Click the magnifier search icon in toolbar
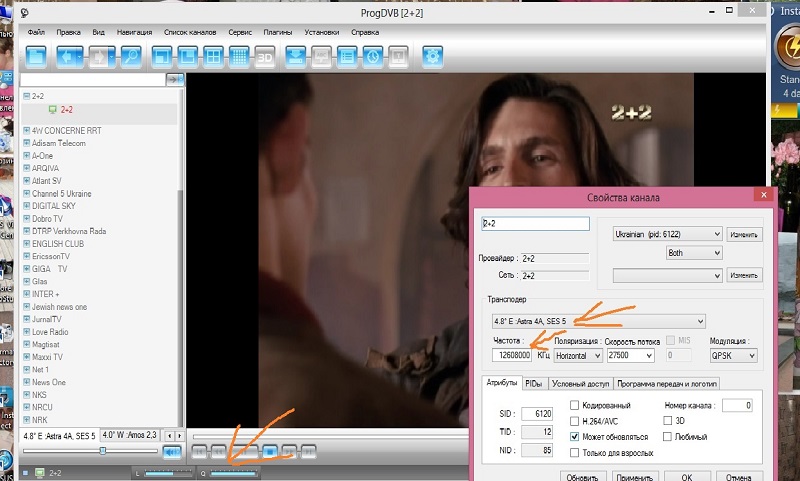 click(x=131, y=56)
